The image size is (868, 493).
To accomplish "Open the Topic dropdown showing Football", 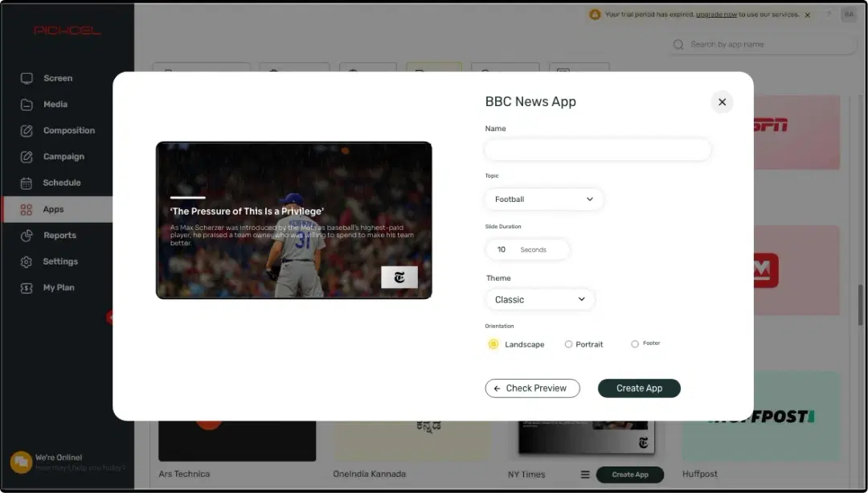I will tap(543, 199).
